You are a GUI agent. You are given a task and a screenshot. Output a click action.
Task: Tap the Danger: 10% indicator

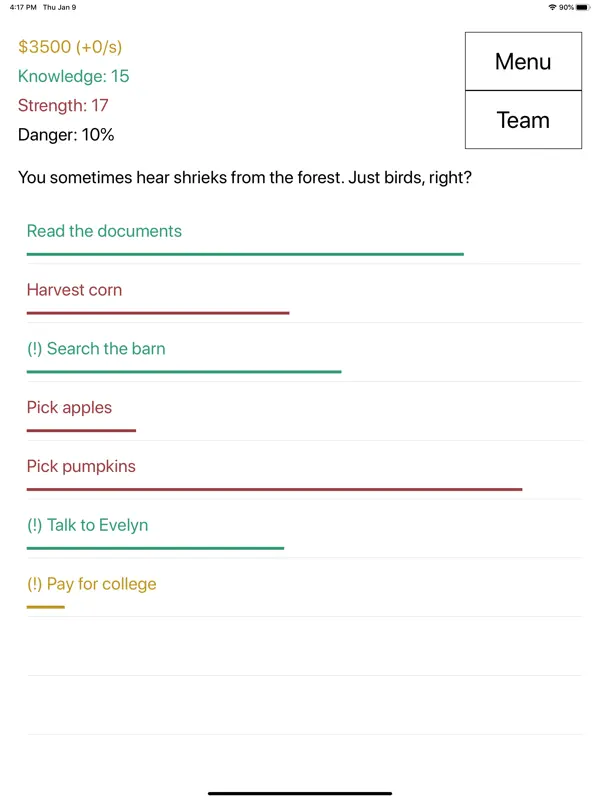tap(66, 134)
